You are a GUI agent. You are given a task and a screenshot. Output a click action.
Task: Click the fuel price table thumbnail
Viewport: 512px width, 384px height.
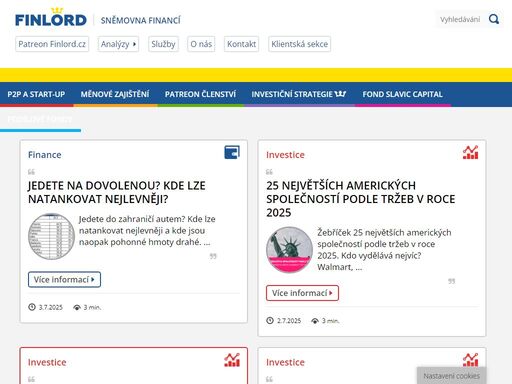[52, 236]
